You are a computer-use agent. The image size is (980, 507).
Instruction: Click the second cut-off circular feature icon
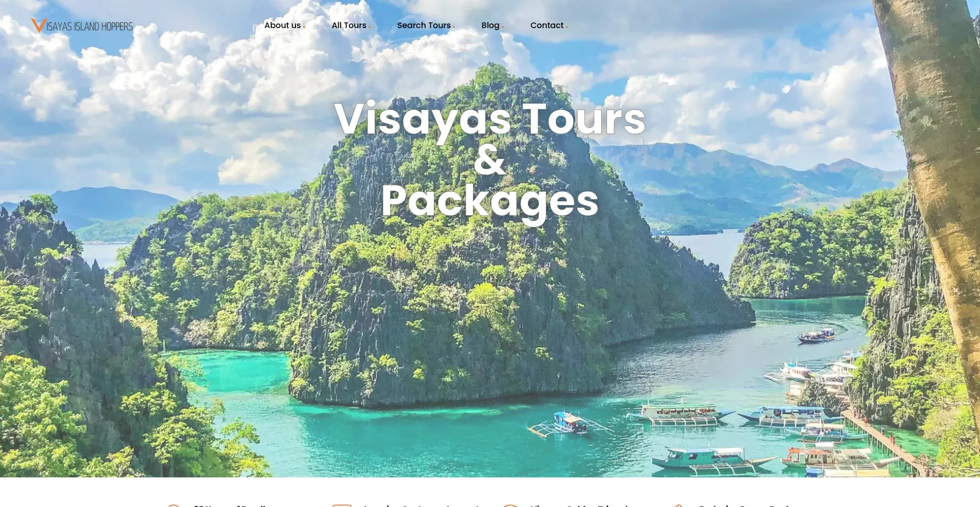510,505
